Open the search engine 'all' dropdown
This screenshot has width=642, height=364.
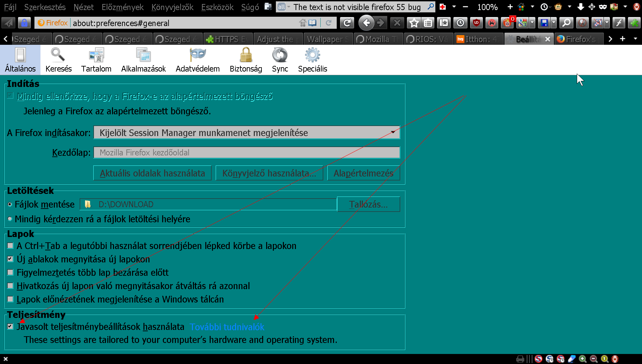pyautogui.click(x=284, y=7)
